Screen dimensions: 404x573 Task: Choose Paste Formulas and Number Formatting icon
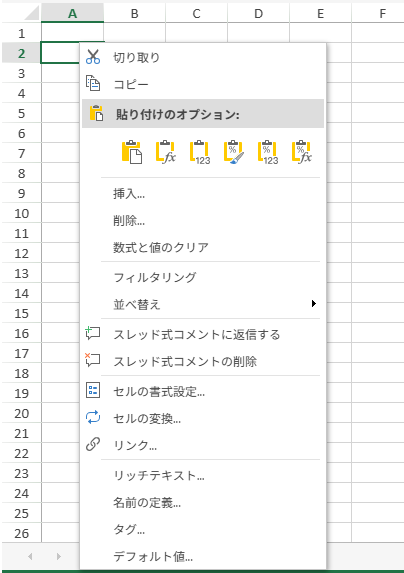[302, 152]
